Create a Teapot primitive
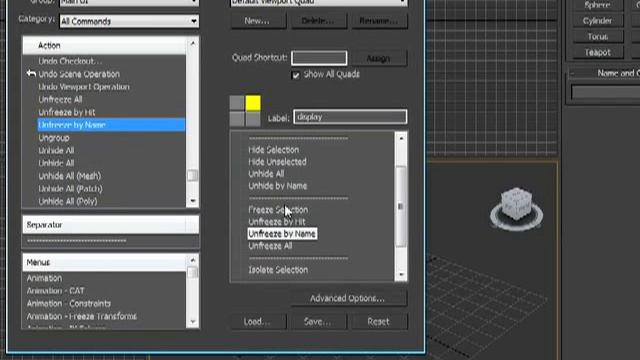 [598, 53]
